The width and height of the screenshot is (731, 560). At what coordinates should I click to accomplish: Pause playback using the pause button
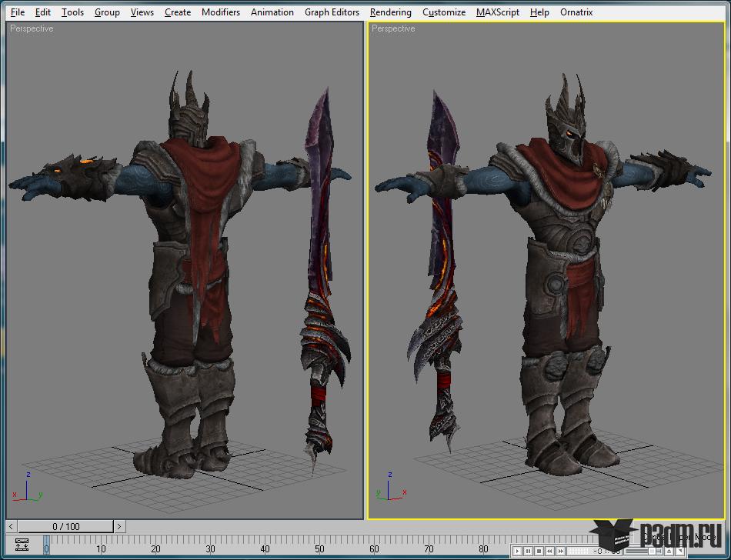[528, 551]
